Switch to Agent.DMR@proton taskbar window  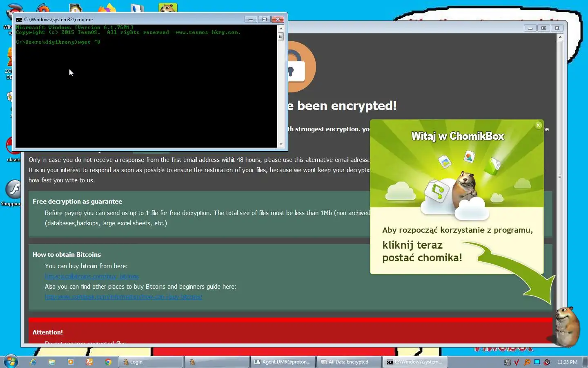point(283,362)
